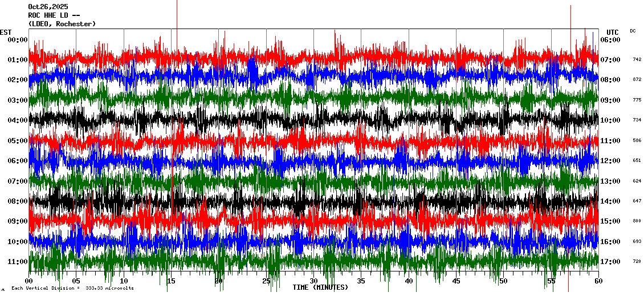Select the 11:00 EST row label
Image resolution: width=644 pixels, height=296 pixels.
tap(18, 262)
